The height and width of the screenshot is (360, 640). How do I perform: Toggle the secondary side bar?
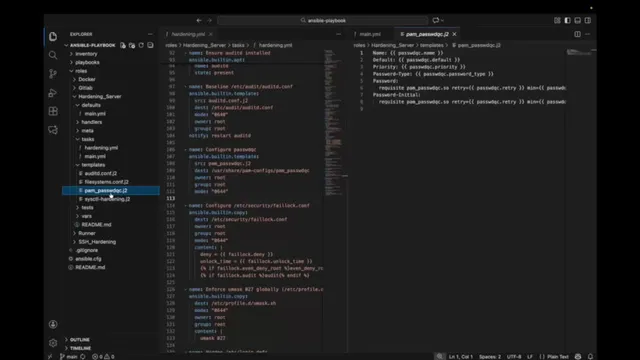coord(588,20)
